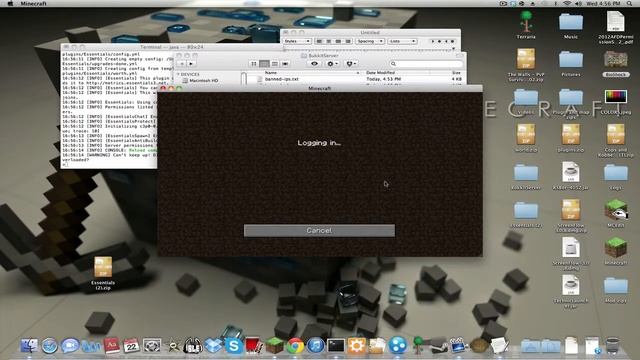Go back in BukkitServer Finder window

182,64
